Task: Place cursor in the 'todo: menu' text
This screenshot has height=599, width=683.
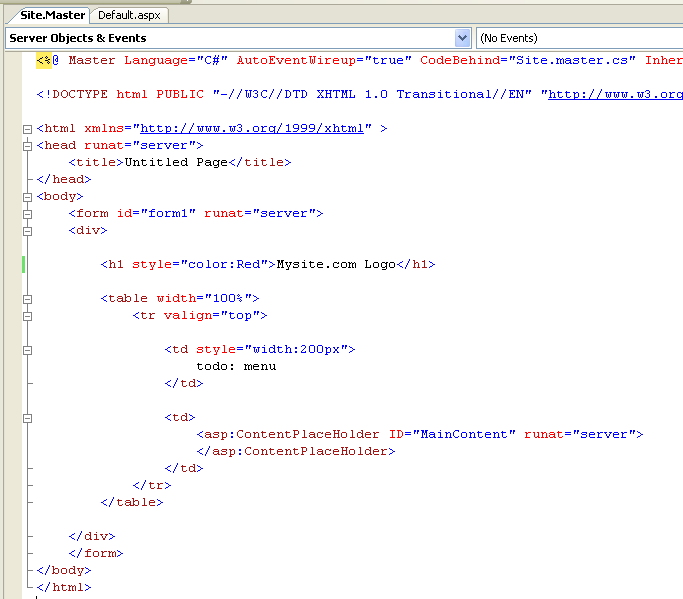Action: pyautogui.click(x=236, y=367)
